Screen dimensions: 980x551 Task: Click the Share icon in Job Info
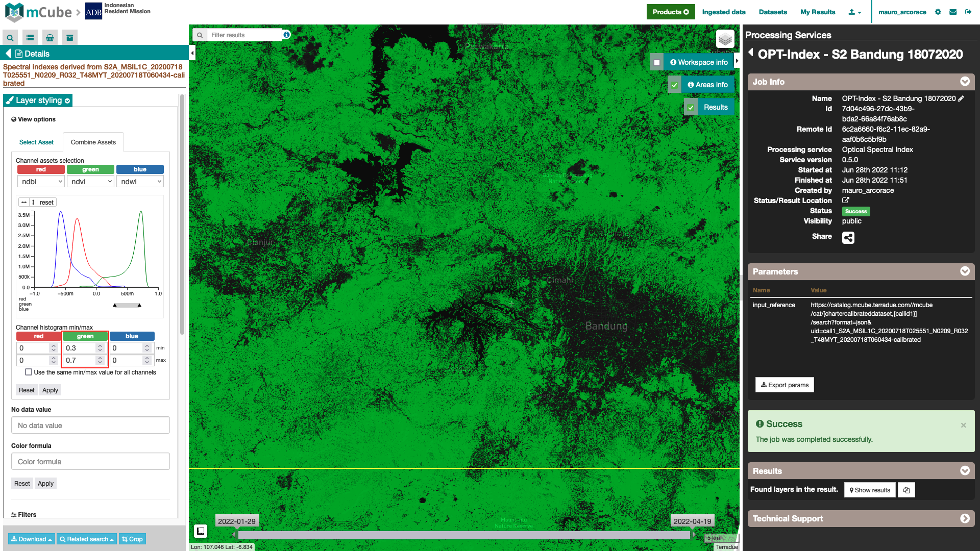pyautogui.click(x=848, y=238)
